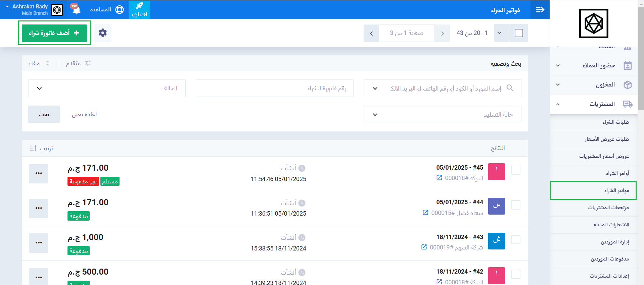Screen dimensions: 644x285
Task: Open the bulk selection dropdown arrow
Action: pyautogui.click(x=500, y=33)
